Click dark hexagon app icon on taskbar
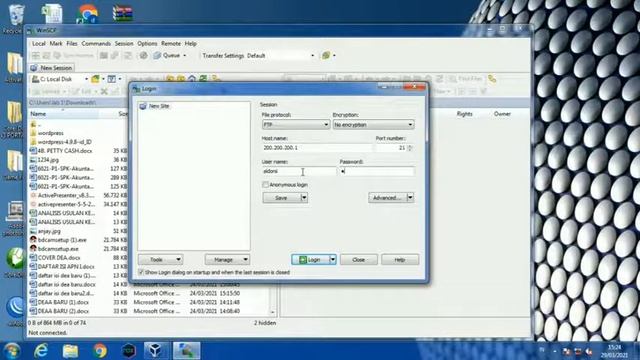640x360 pixels. 129,351
